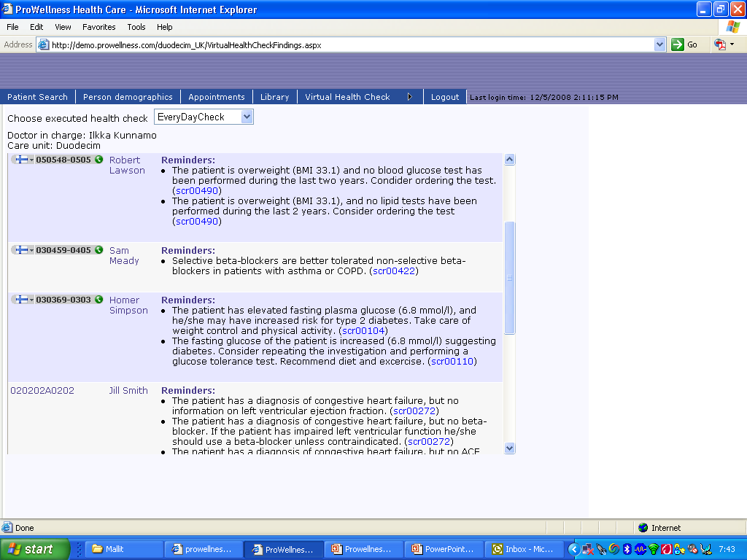The height and width of the screenshot is (560, 747).
Task: Click the red square tray icon
Action: (x=667, y=550)
